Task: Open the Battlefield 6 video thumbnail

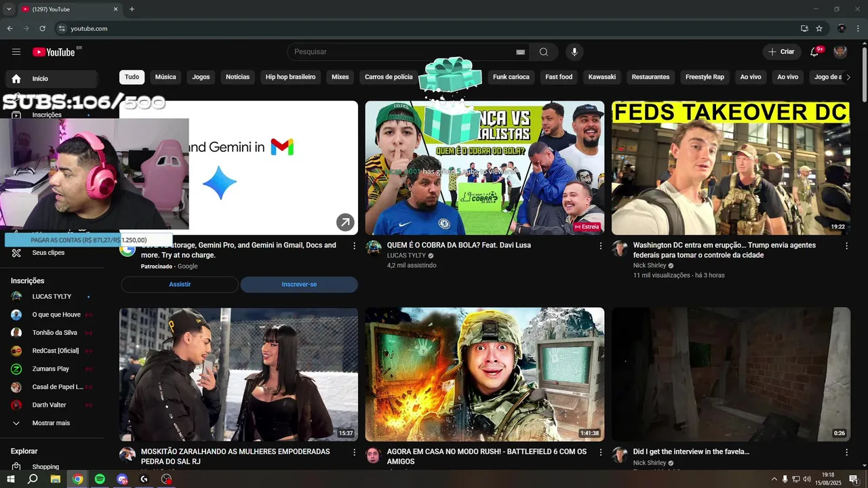Action: tap(485, 375)
